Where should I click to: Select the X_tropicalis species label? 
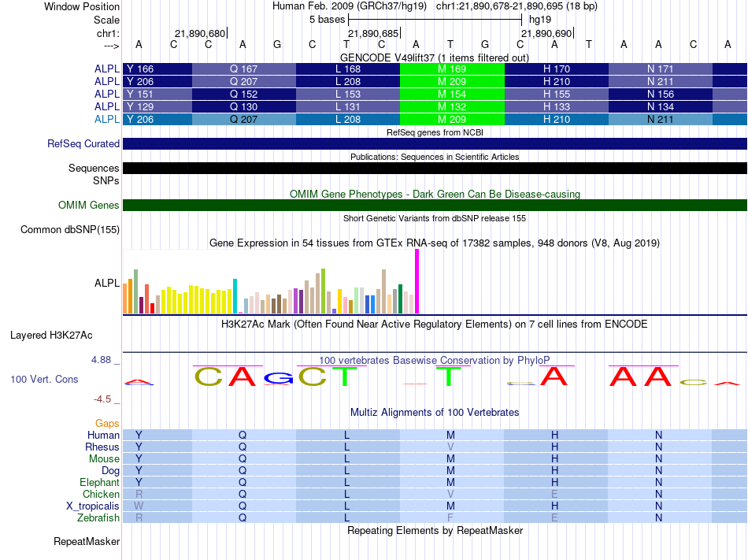click(93, 506)
